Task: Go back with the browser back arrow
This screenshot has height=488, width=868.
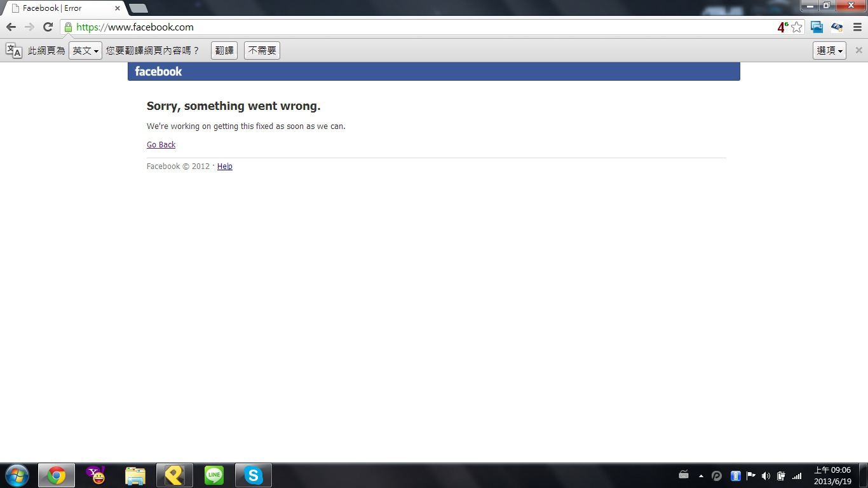Action: [11, 27]
